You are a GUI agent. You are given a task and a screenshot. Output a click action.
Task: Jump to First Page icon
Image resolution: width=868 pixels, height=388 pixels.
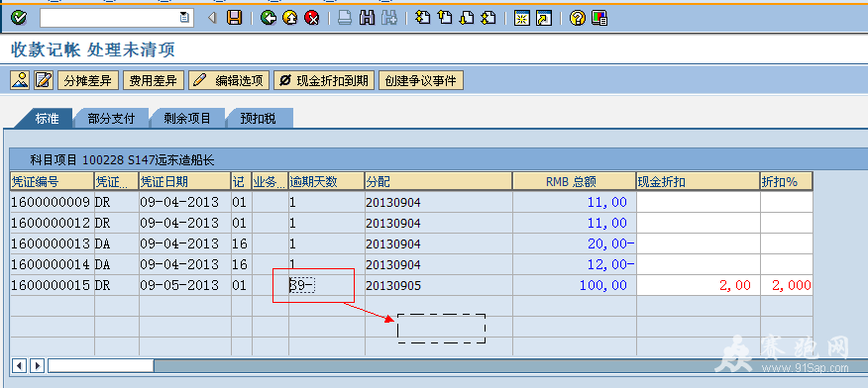[x=423, y=18]
